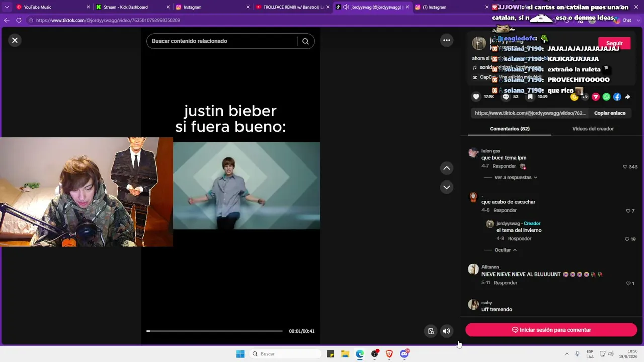Open the ESP LAA language switcher
Image resolution: width=644 pixels, height=362 pixels.
590,354
